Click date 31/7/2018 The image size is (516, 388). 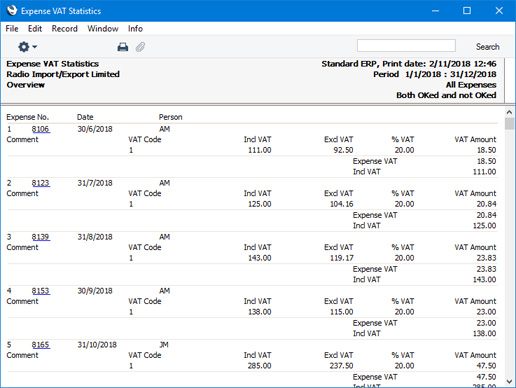pos(95,183)
